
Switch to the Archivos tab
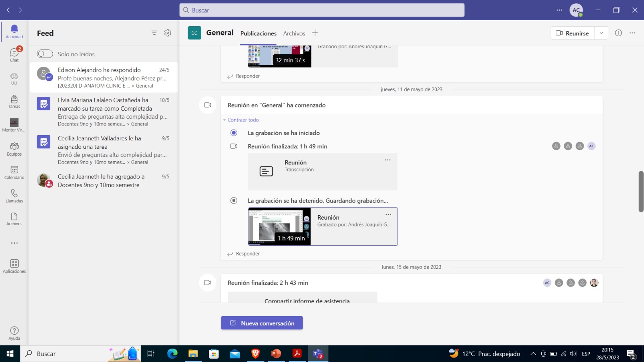coord(294,33)
